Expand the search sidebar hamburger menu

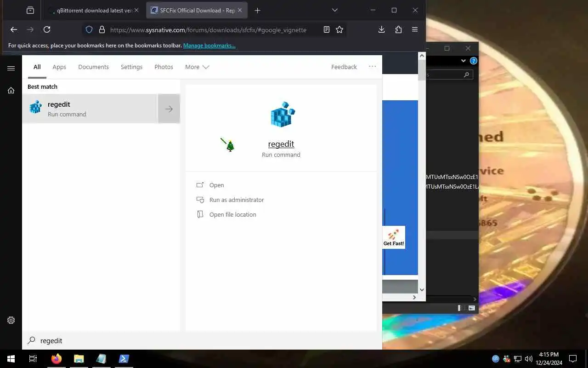[x=11, y=68]
